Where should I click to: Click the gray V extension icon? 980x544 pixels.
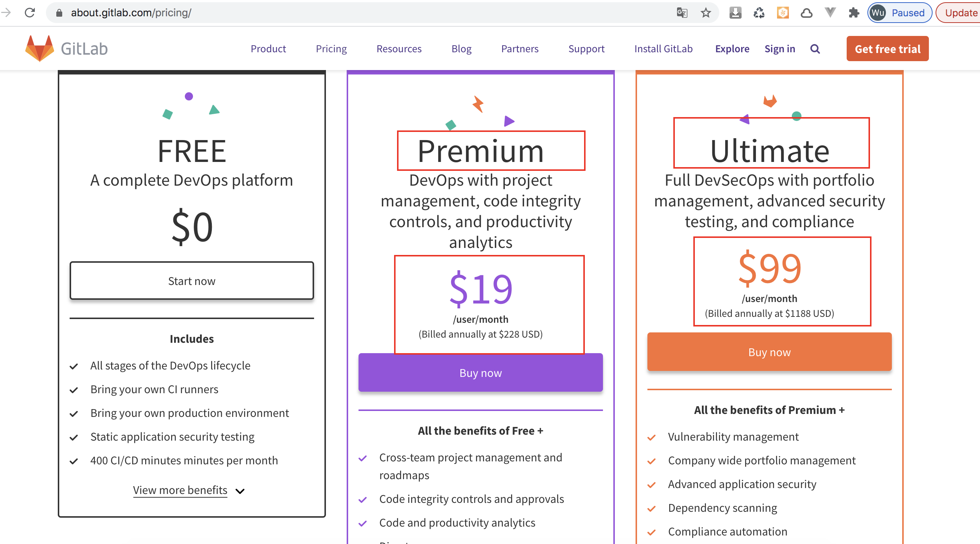(830, 13)
